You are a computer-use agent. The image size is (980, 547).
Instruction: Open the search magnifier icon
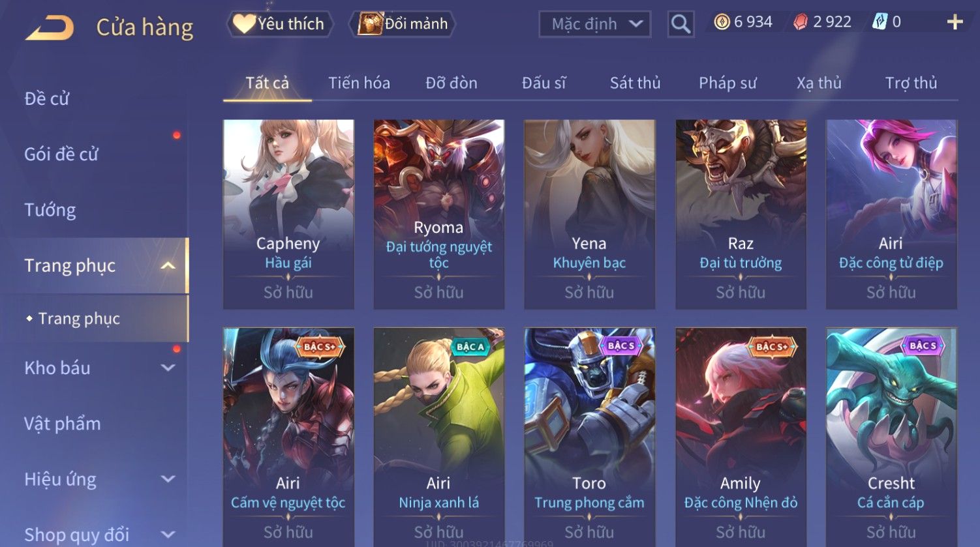pos(681,24)
